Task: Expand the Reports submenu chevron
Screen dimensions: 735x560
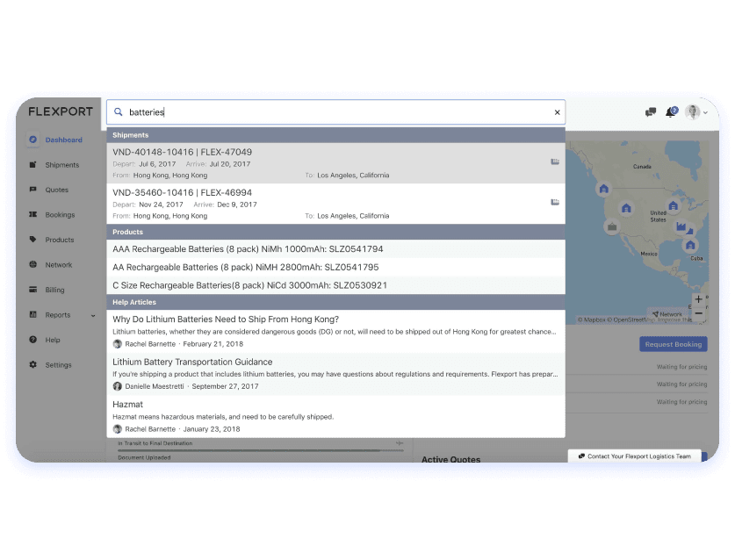Action: (x=93, y=315)
